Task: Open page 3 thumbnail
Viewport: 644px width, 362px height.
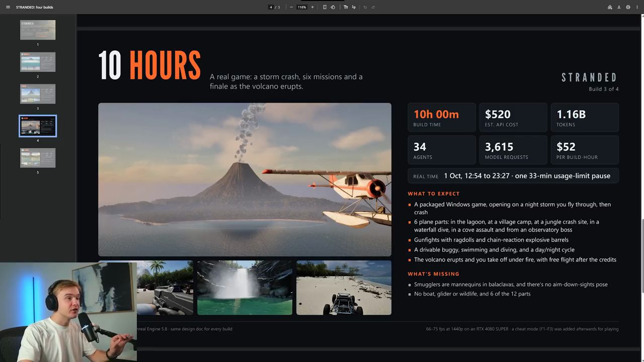Action: coord(38,94)
